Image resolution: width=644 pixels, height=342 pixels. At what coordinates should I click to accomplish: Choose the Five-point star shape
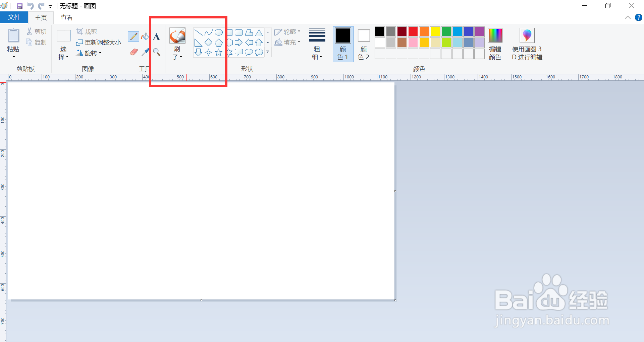(218, 53)
